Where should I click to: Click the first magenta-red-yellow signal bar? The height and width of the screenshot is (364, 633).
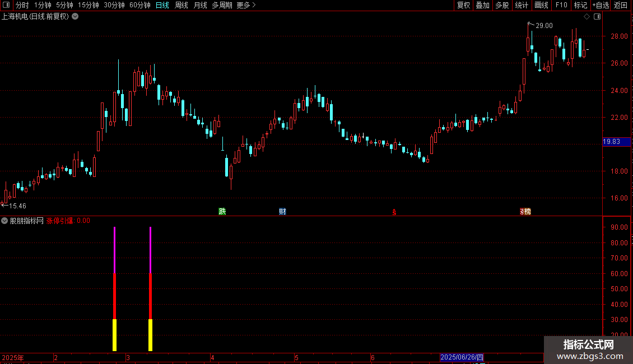(115, 289)
